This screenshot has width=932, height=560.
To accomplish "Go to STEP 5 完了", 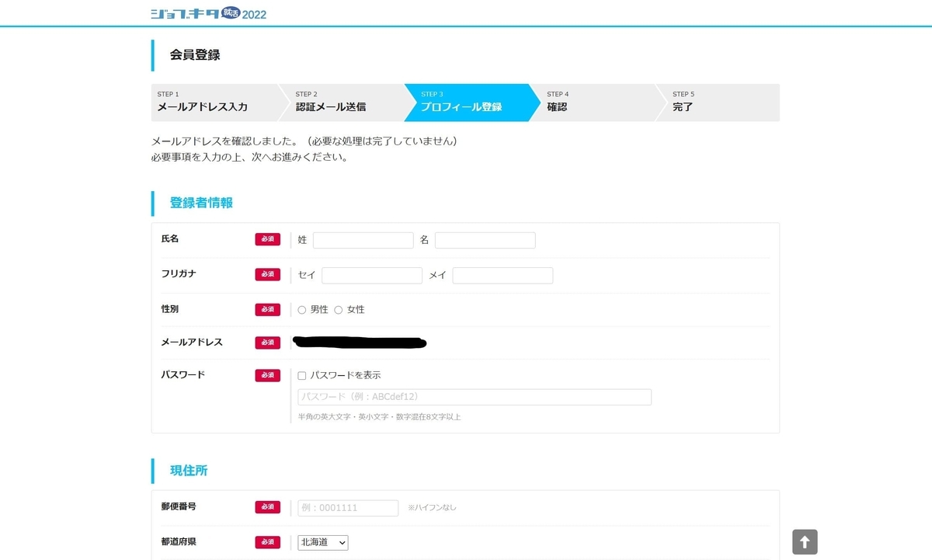I will coord(718,103).
